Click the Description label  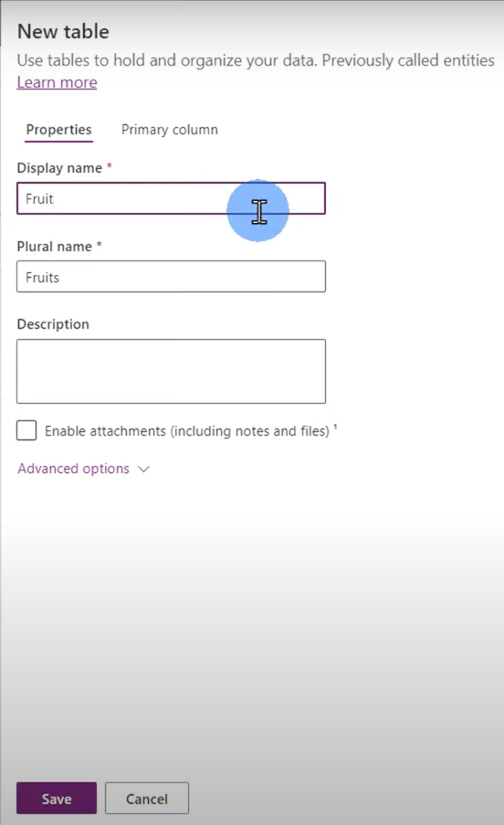tap(53, 324)
